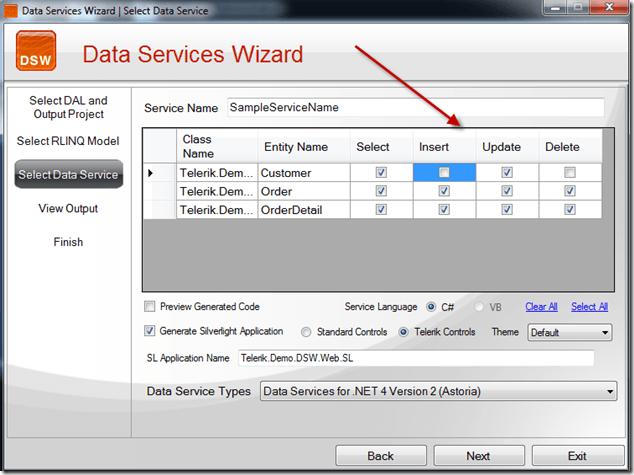Uncheck Insert checkbox for OrderDetail row

pyautogui.click(x=444, y=209)
